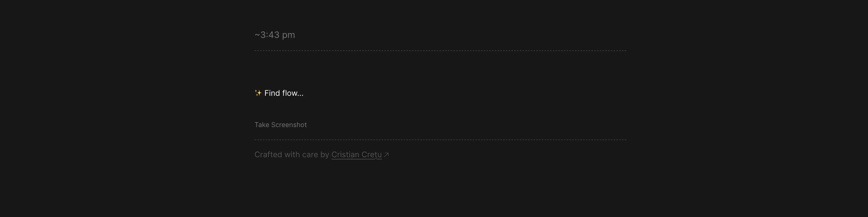Click the dashed divider below the time
Image resolution: width=868 pixels, height=217 pixels.
pos(440,51)
